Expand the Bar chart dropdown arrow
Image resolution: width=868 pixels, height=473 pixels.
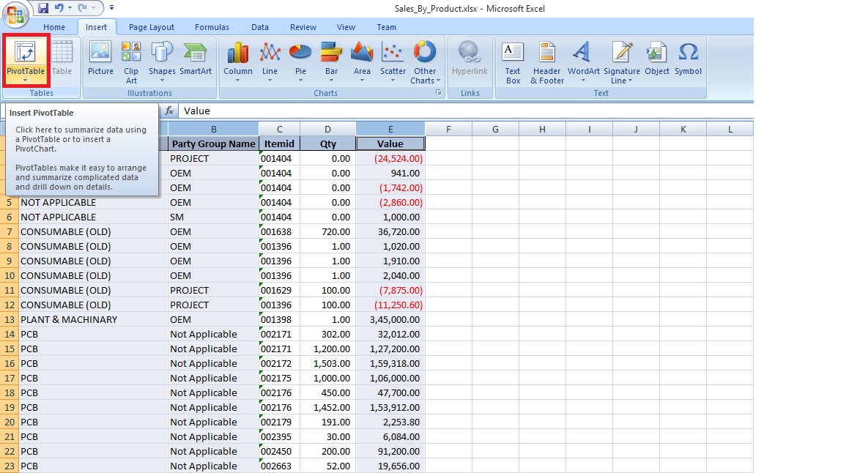[331, 81]
